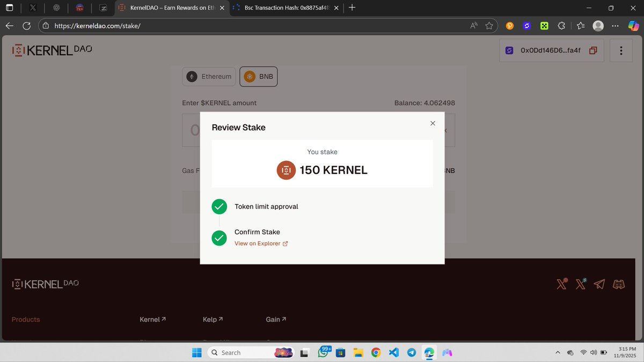Open the Discord icon in the footer

point(619,284)
